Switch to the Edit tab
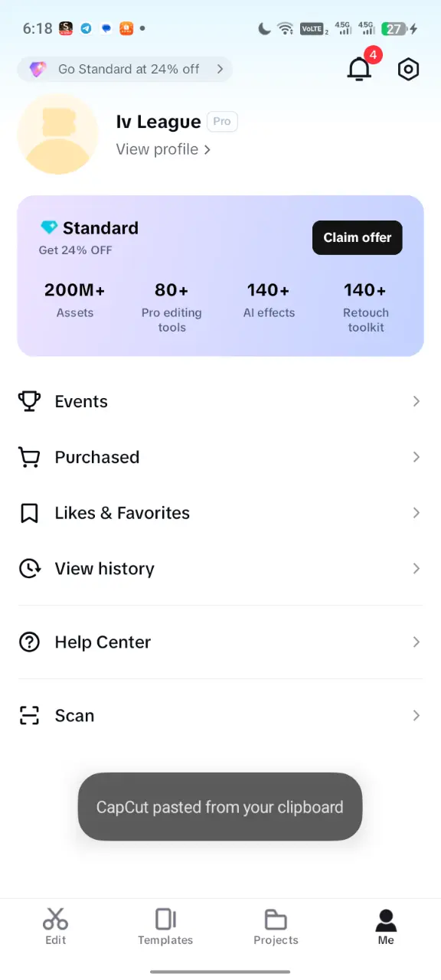The width and height of the screenshot is (441, 980). point(55,926)
